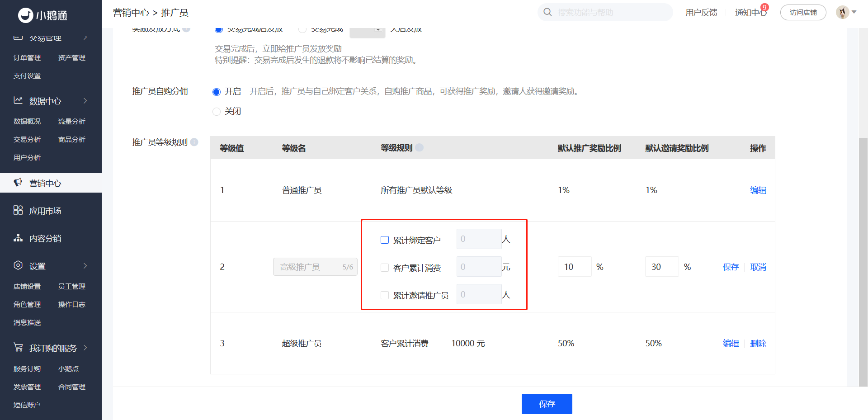Click the blue 保存 button at bottom
The image size is (868, 420).
click(547, 404)
